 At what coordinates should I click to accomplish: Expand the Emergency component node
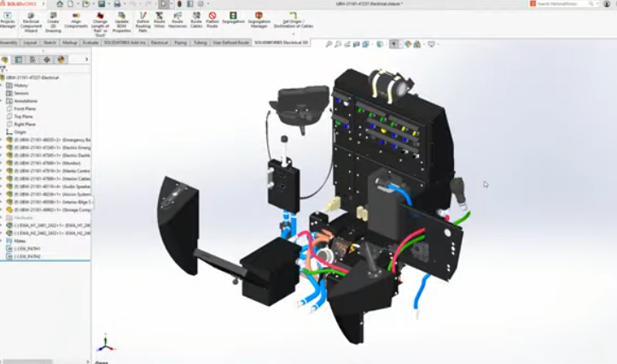pos(1,140)
